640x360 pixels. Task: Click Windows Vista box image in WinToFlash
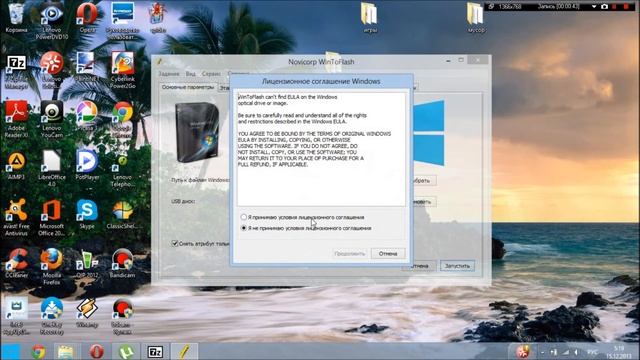197,132
